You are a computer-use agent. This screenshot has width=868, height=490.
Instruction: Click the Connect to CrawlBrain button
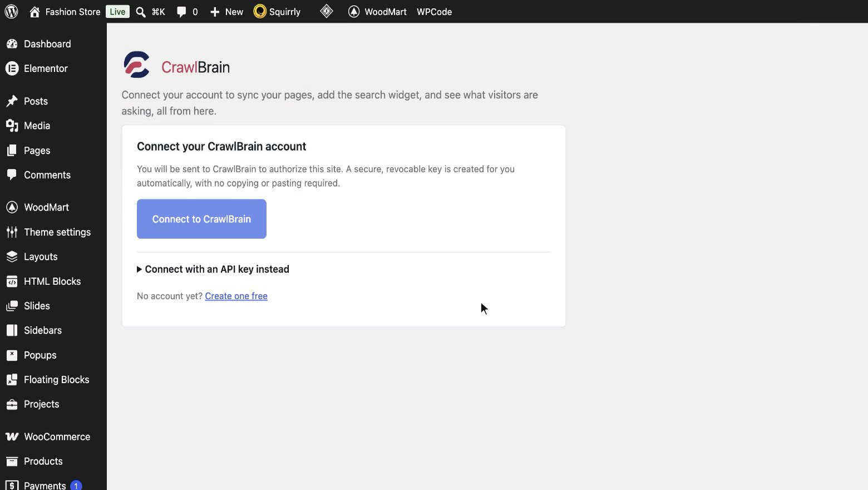tap(201, 219)
